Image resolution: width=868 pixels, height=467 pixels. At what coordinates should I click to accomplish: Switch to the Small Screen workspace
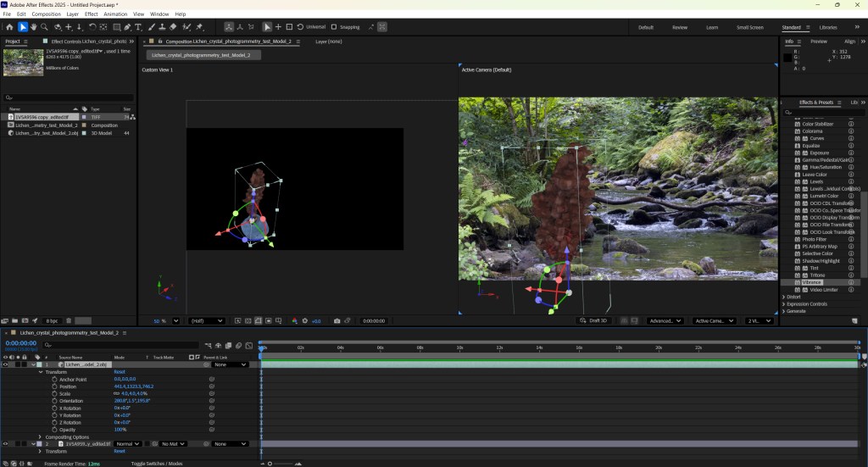click(x=749, y=27)
